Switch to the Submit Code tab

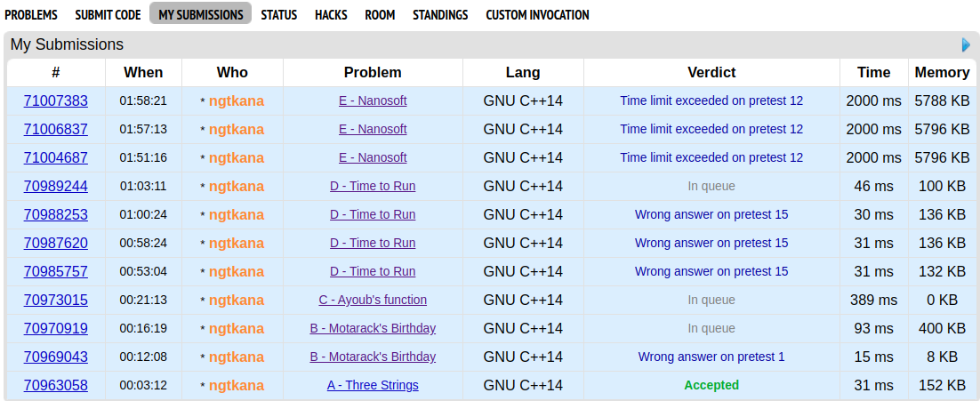click(108, 14)
